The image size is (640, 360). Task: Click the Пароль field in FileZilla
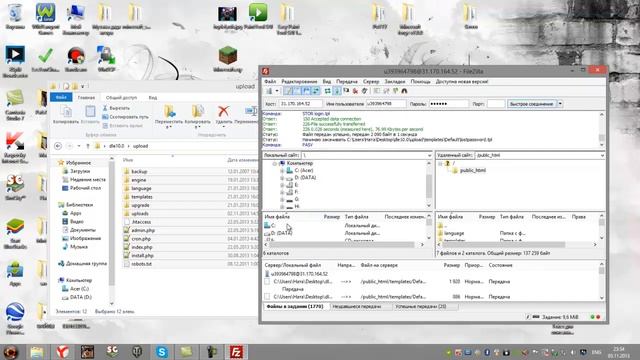pyautogui.click(x=448, y=104)
